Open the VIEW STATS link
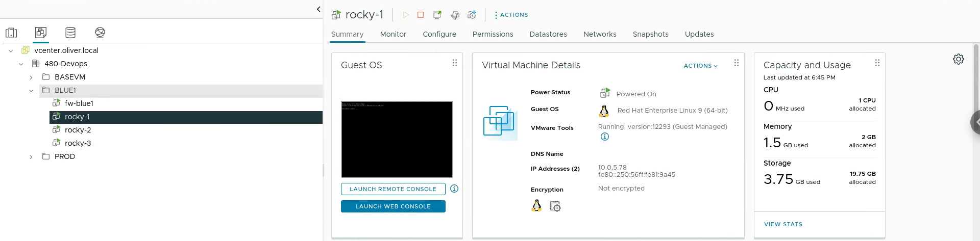Image resolution: width=980 pixels, height=241 pixels. (783, 224)
